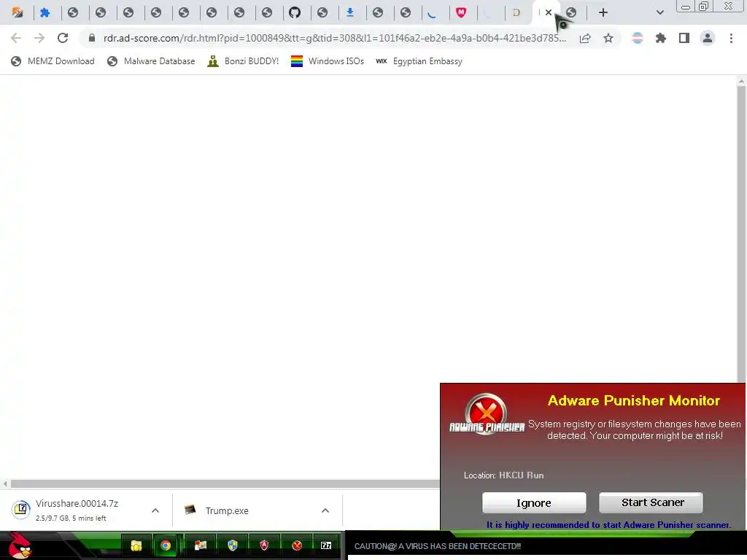Open the MEMZ Download bookmark

click(53, 61)
